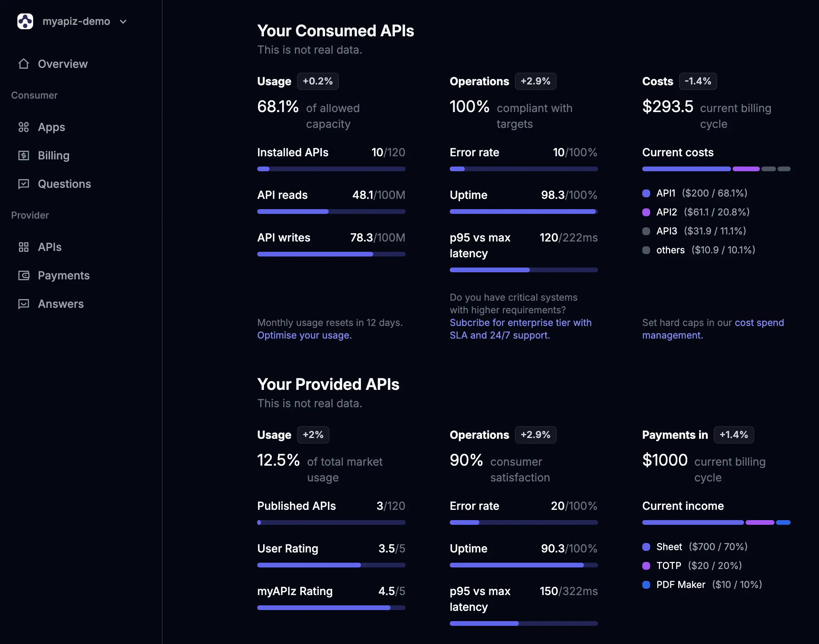Click the 12.5% market usage value
The width and height of the screenshot is (819, 644).
[x=279, y=460]
